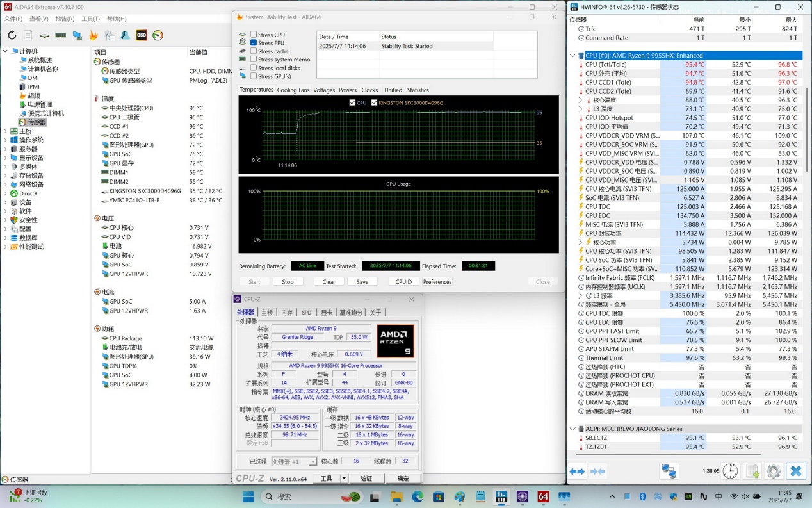Enable the Stress CPU checkbox
This screenshot has width=812, height=508.
tap(254, 35)
